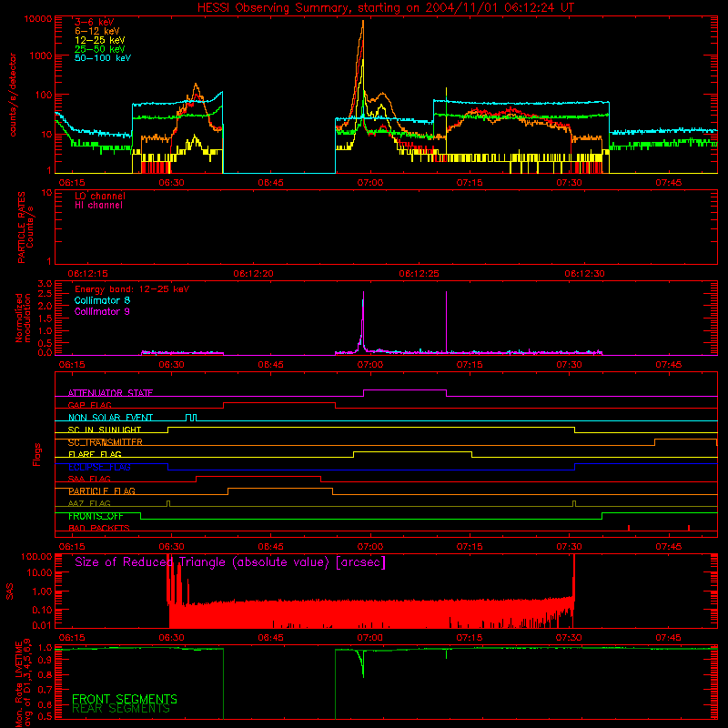Click the ATTENUATOR_STATE flag label
The width and height of the screenshot is (728, 728).
(x=110, y=393)
